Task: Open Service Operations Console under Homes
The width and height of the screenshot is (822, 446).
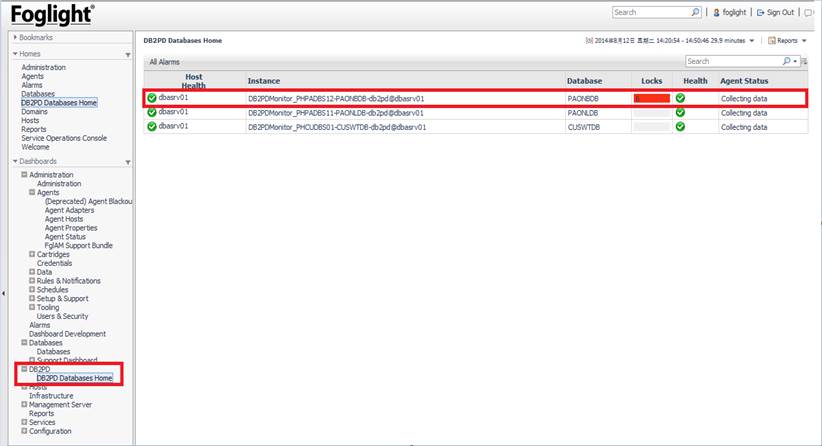Action: point(63,138)
